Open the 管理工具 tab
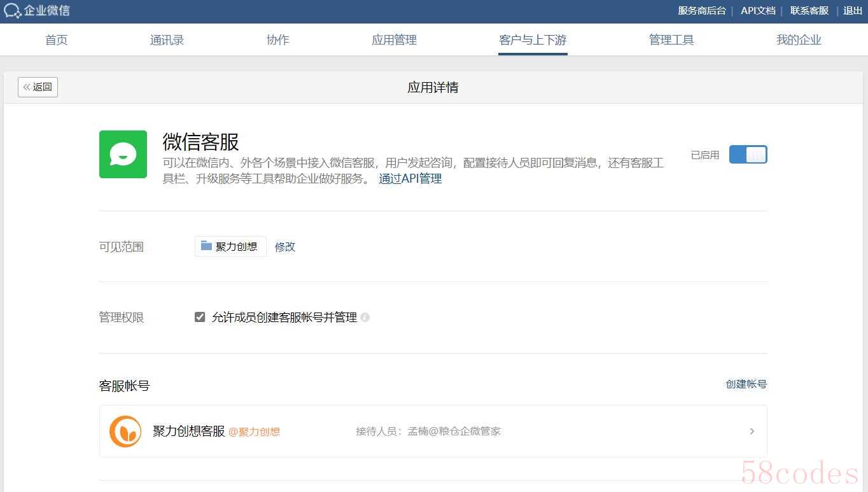The width and height of the screenshot is (868, 492). [671, 40]
